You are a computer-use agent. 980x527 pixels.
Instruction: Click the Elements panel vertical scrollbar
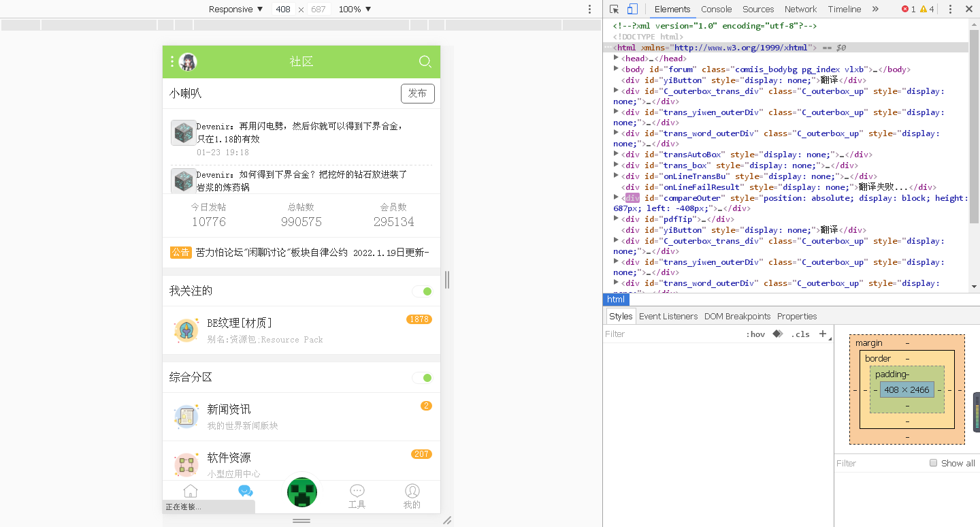pos(974,126)
